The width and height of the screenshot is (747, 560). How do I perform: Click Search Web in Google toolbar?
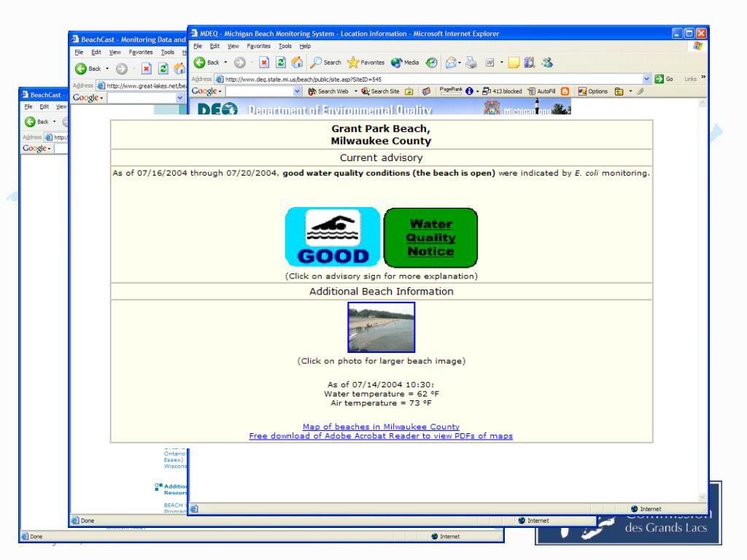pos(328,91)
